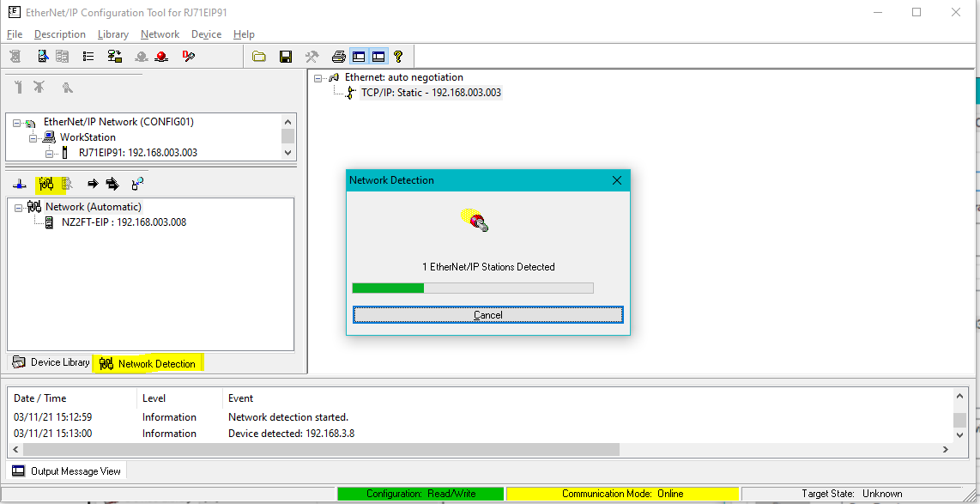Click the blue network connector icon
This screenshot has width=980, height=504.
pos(20,184)
